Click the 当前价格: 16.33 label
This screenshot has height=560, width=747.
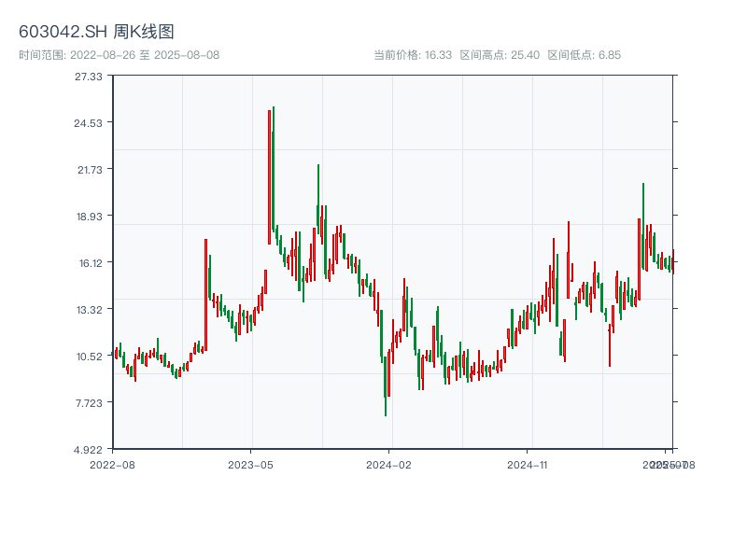413,55
